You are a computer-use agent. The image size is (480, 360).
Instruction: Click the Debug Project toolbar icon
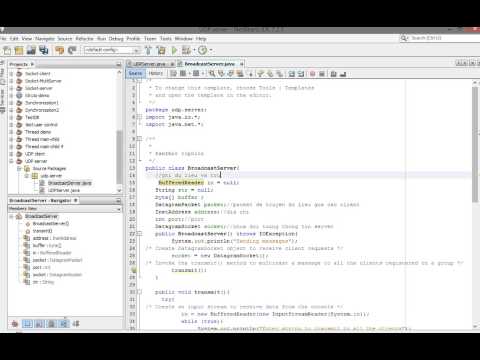(x=186, y=50)
